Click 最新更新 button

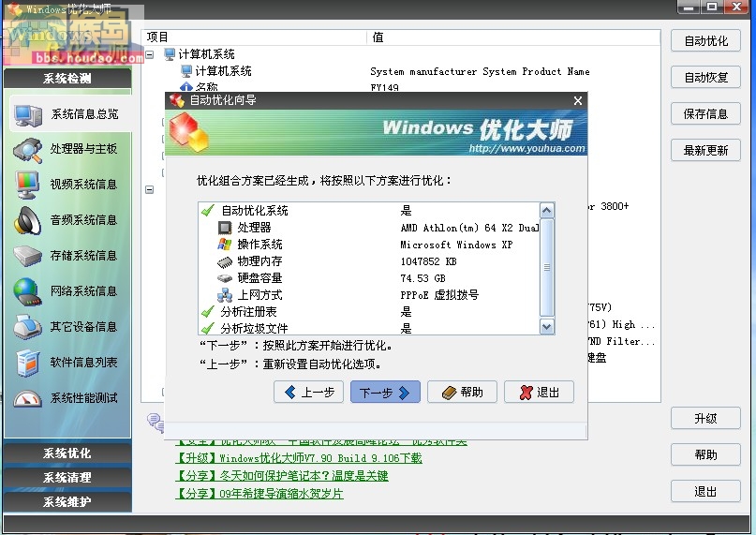pyautogui.click(x=705, y=151)
